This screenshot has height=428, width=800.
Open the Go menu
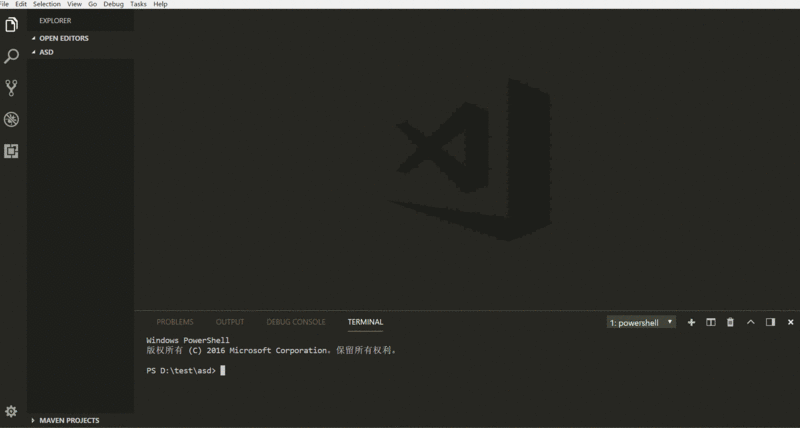tap(92, 4)
